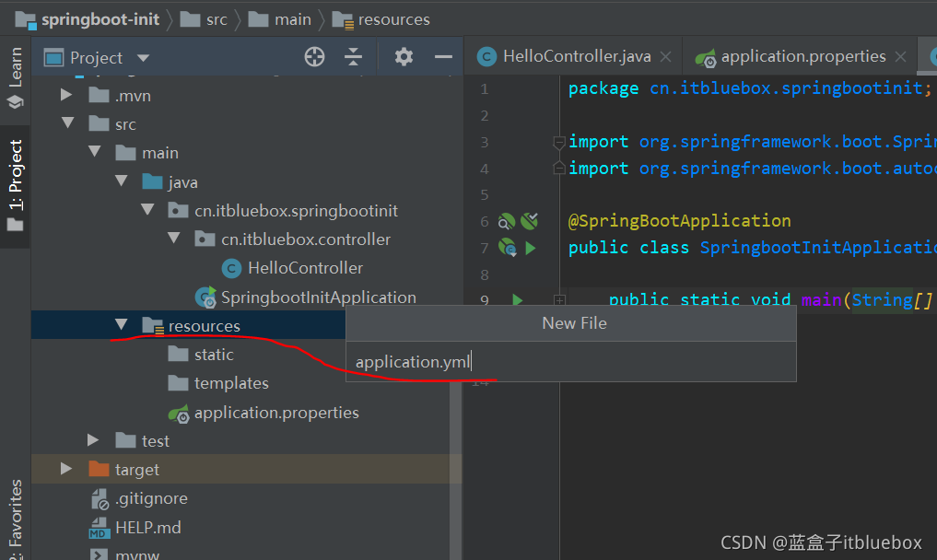Switch to application.properties editor tab
937x560 pixels.
tap(802, 56)
